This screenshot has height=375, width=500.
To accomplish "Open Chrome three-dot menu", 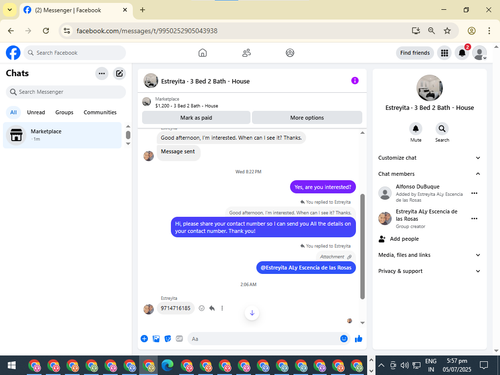I will point(489,31).
